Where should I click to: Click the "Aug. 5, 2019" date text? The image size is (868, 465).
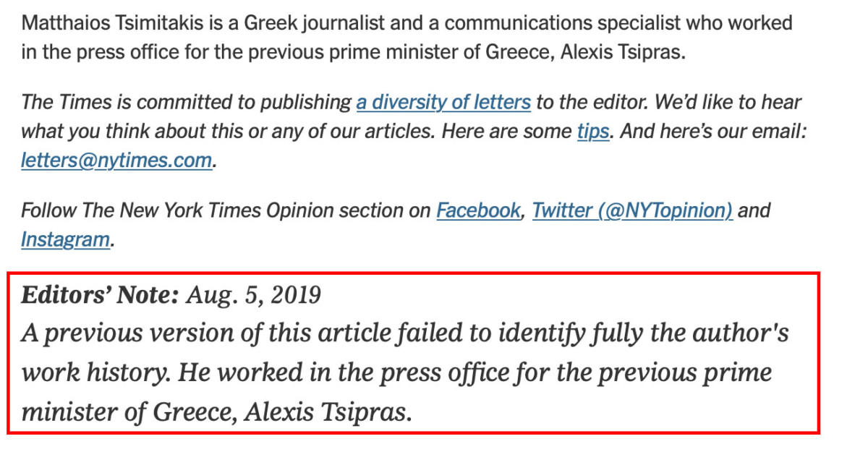pyautogui.click(x=254, y=296)
